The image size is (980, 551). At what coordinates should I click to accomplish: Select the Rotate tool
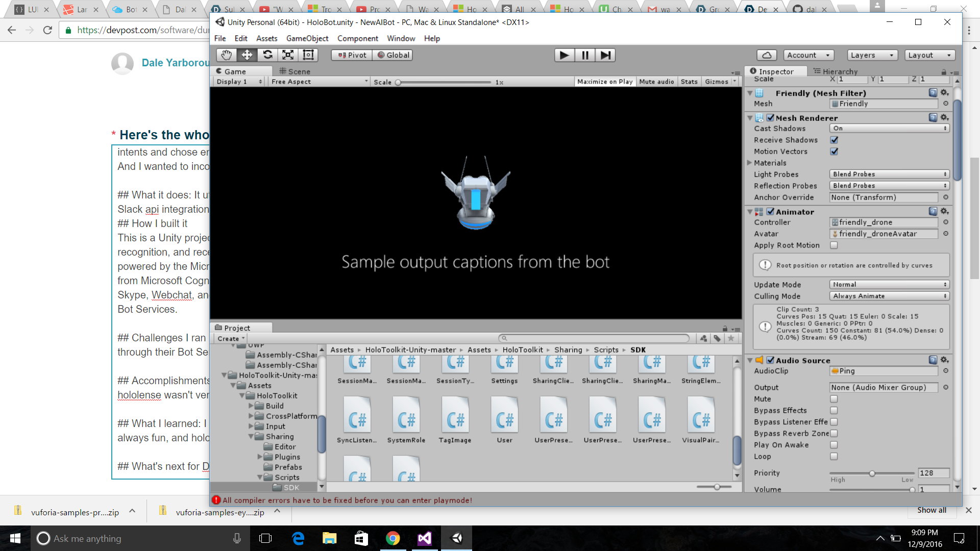coord(267,55)
